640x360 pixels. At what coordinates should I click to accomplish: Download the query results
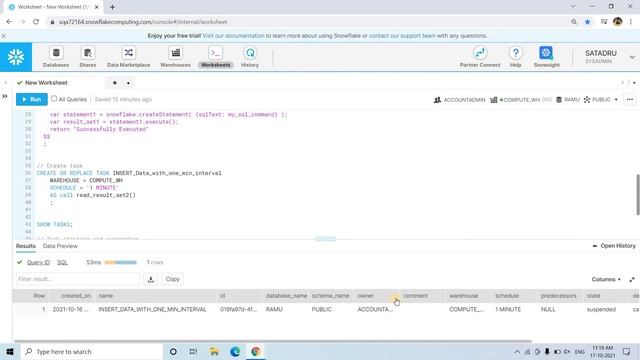(x=151, y=279)
